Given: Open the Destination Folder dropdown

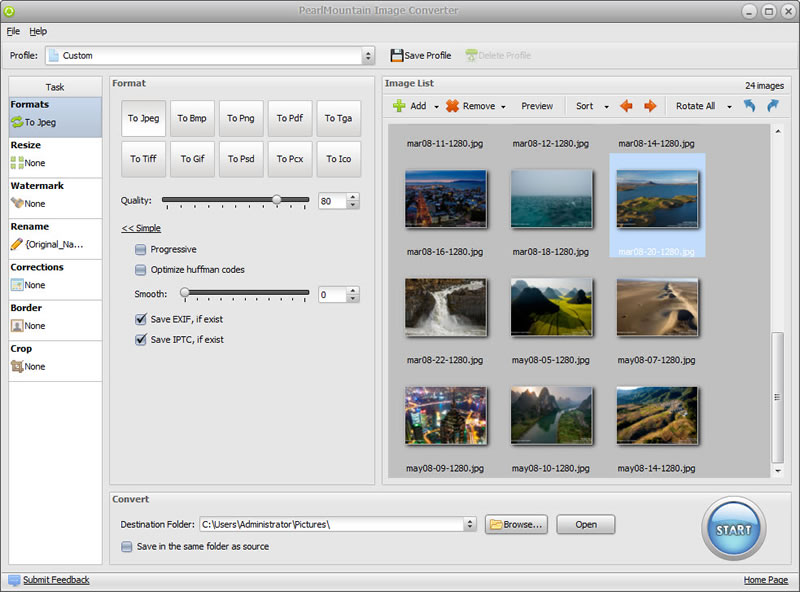Looking at the screenshot, I should click(470, 524).
